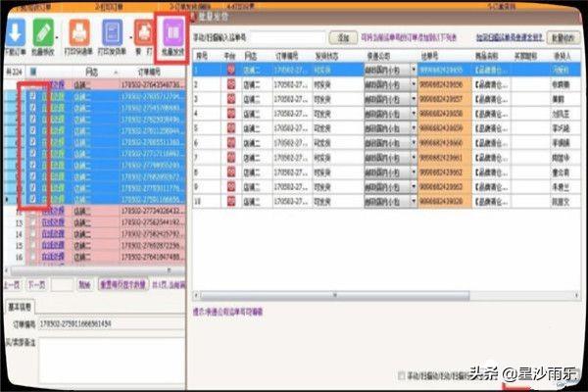Click the button at dialog top right
The image size is (588, 392).
pyautogui.click(x=563, y=37)
